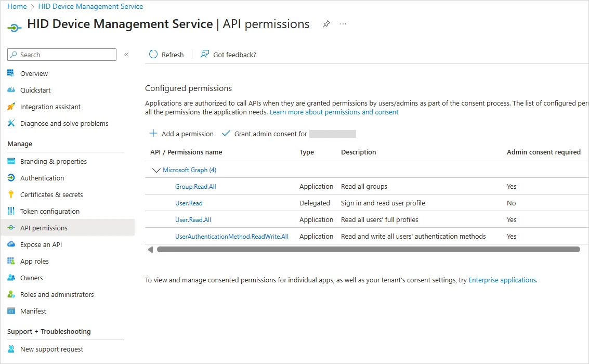Open the more options ellipsis menu

343,24
